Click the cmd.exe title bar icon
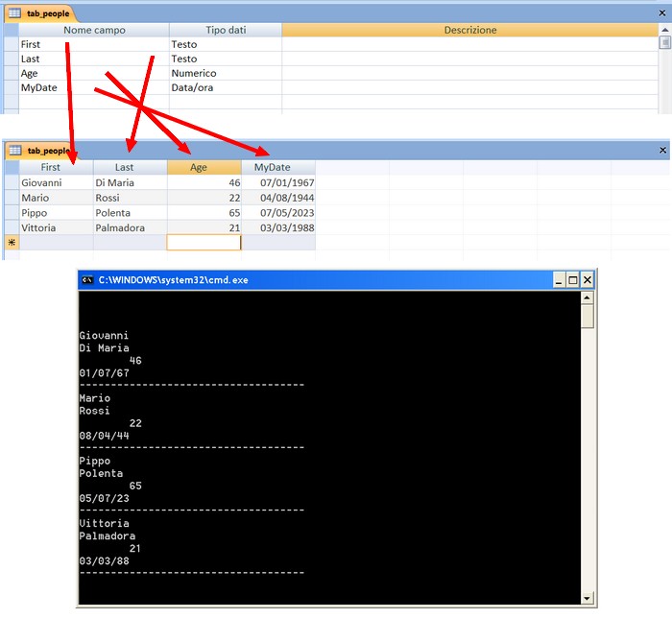This screenshot has width=672, height=618. click(87, 280)
